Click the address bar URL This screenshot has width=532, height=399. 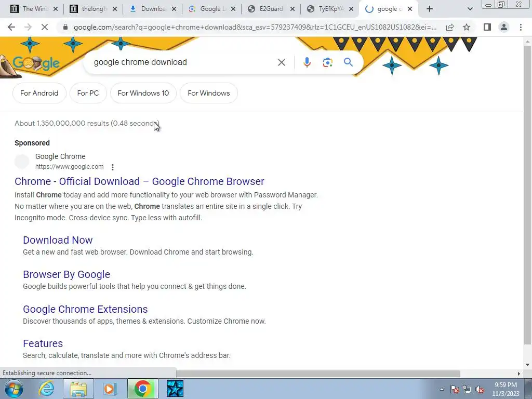(255, 27)
